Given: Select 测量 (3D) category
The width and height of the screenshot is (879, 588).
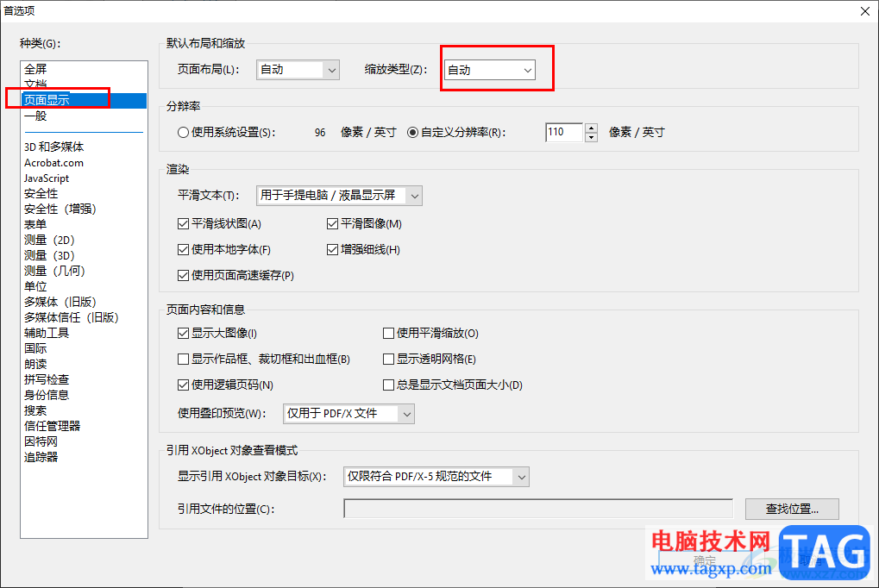Looking at the screenshot, I should (49, 255).
